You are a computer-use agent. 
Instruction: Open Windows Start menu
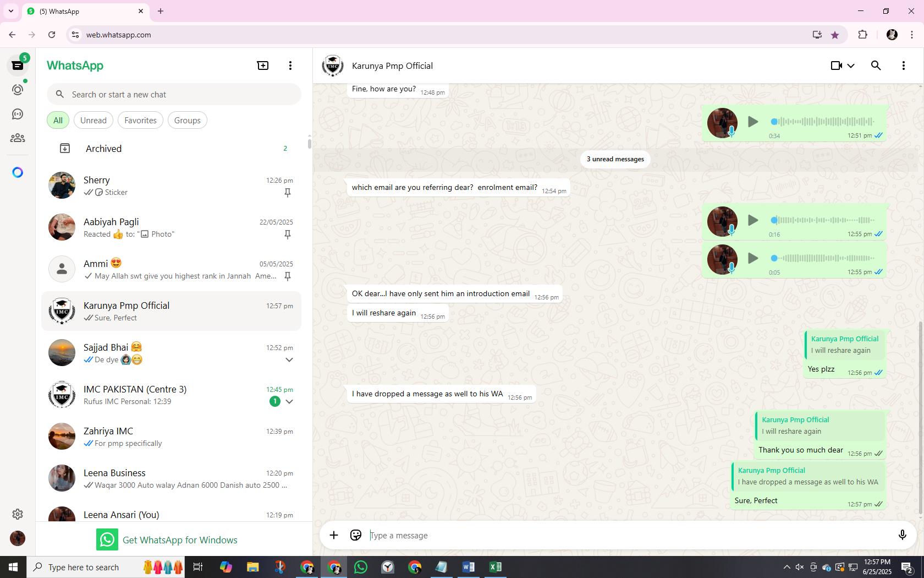coord(13,567)
